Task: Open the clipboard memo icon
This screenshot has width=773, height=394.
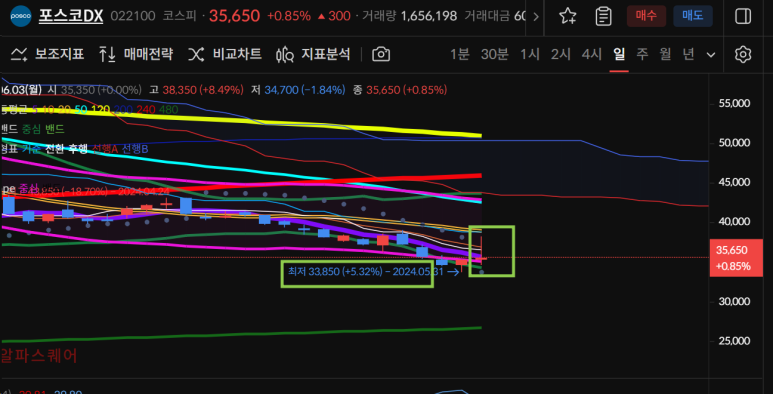Action: [x=603, y=16]
